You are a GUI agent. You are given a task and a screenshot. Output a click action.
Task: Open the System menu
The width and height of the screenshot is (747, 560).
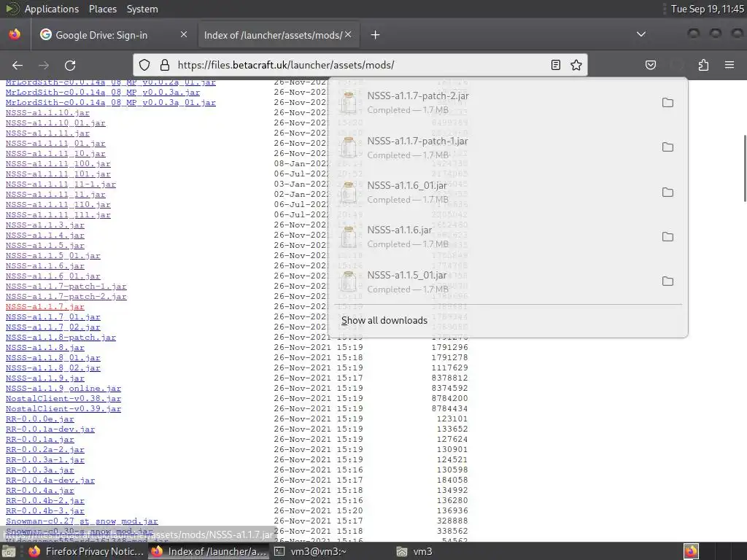(x=142, y=9)
